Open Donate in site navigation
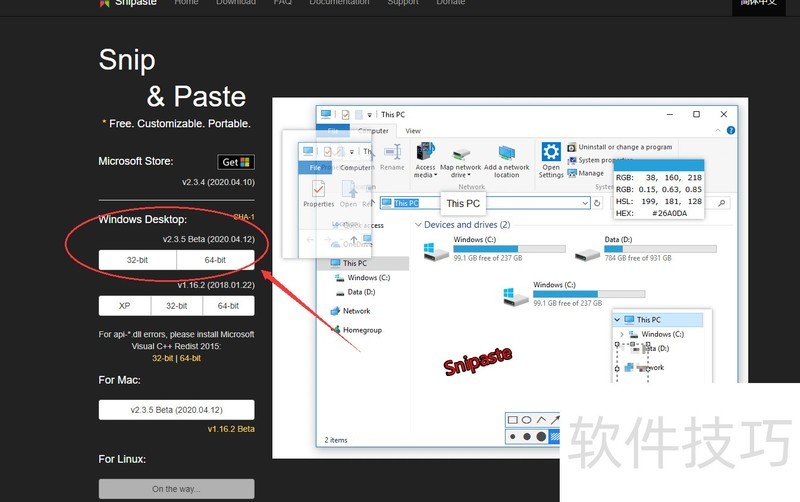Image resolution: width=800 pixels, height=502 pixels. (x=451, y=3)
